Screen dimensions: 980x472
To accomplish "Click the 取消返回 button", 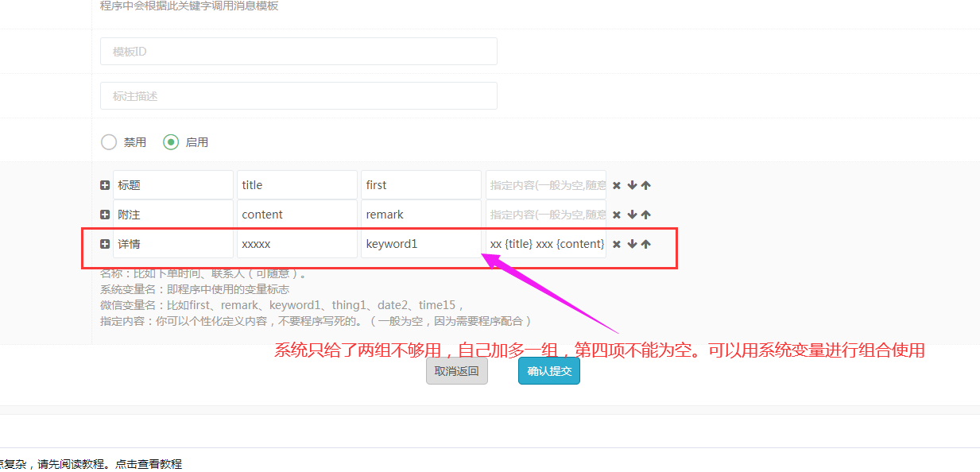I will [456, 371].
